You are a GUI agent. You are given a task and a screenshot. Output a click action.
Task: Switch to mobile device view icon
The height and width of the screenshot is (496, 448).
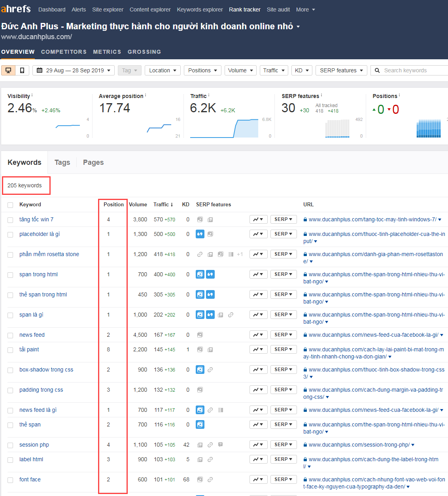22,70
